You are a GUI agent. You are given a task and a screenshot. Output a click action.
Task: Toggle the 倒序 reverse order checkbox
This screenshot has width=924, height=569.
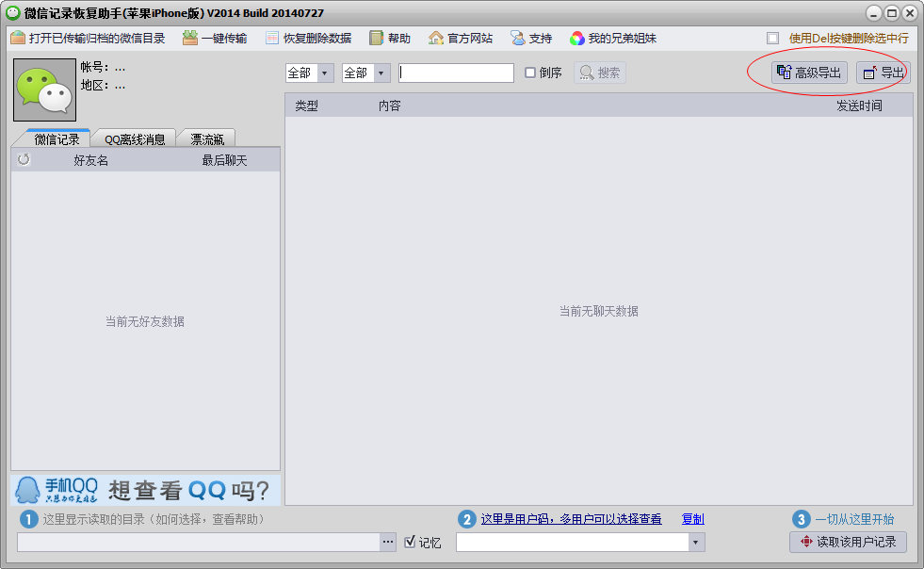pos(529,73)
